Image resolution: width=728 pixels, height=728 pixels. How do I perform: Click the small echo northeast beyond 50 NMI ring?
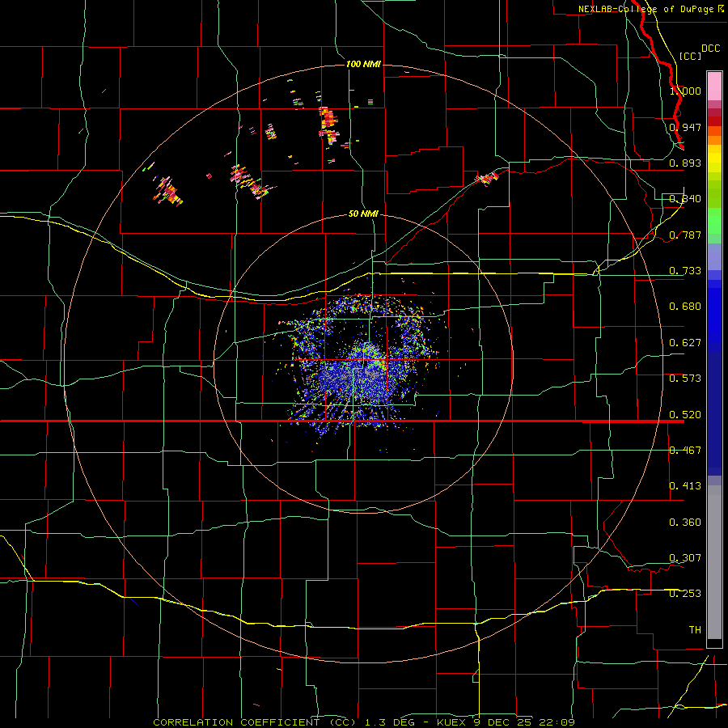[x=487, y=178]
